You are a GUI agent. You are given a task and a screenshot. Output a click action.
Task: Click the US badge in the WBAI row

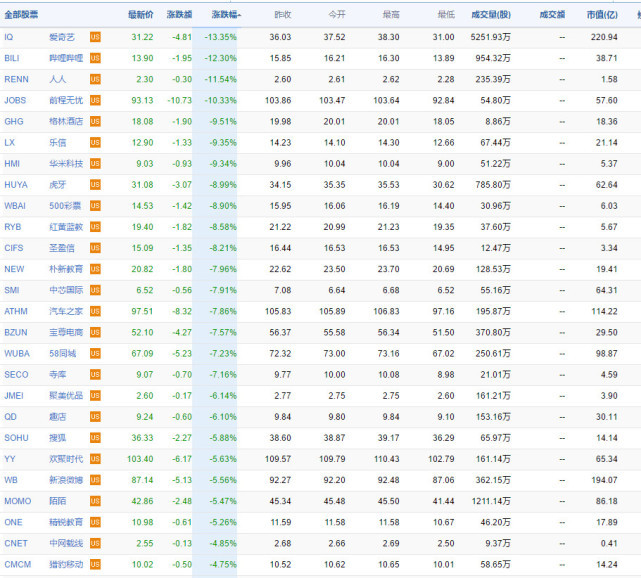pyautogui.click(x=95, y=206)
